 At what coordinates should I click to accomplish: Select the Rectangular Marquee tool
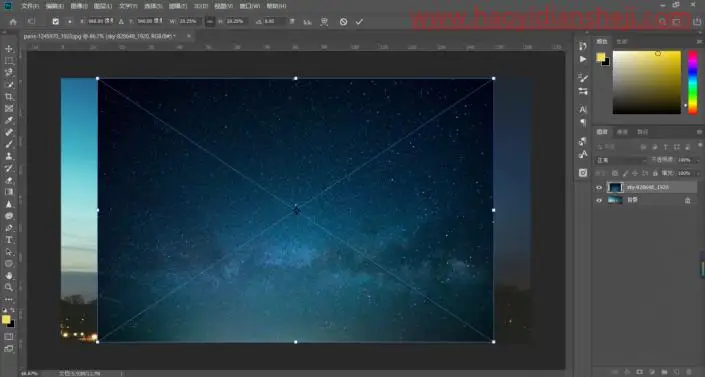[x=9, y=61]
